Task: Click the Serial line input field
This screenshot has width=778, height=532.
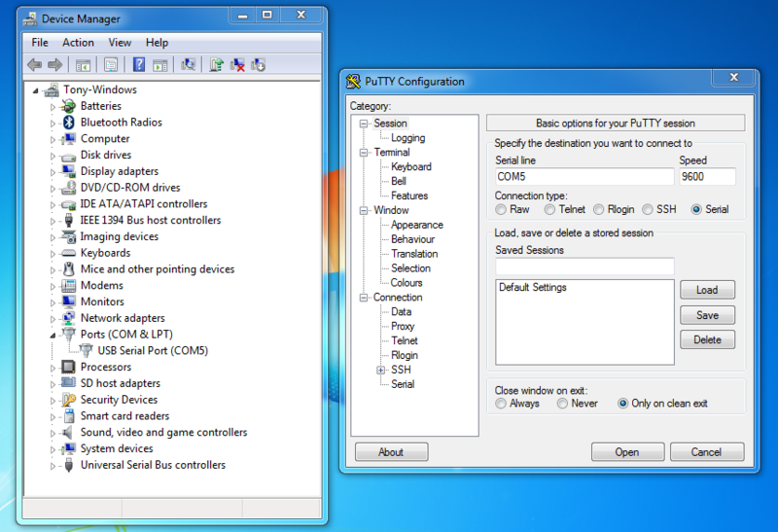Action: click(x=583, y=177)
